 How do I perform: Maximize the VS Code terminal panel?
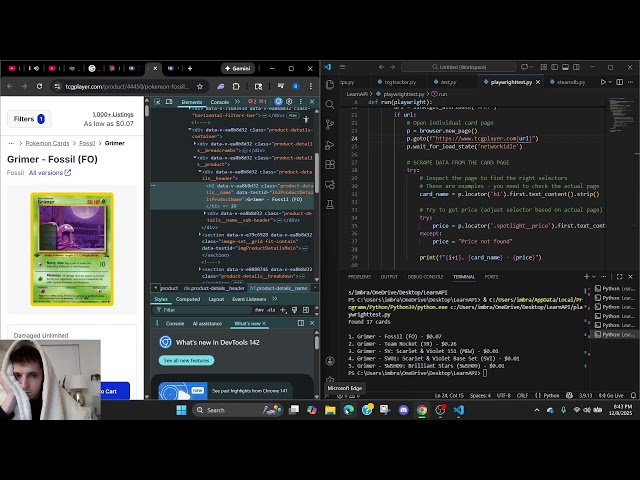pyautogui.click(x=620, y=277)
